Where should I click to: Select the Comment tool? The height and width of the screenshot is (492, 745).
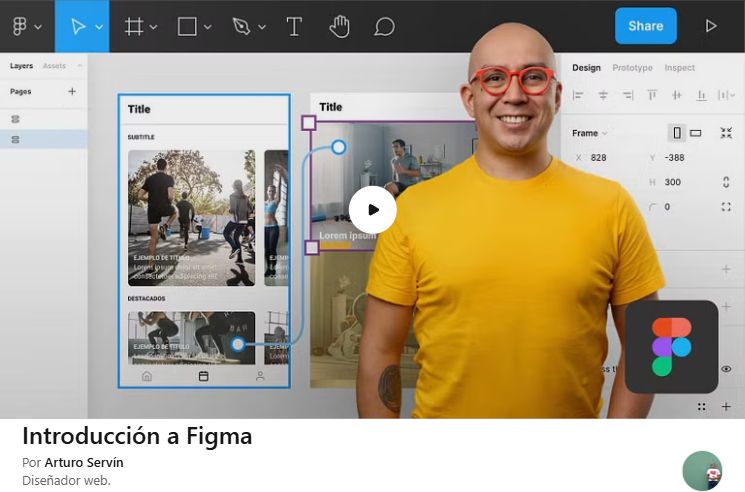384,27
